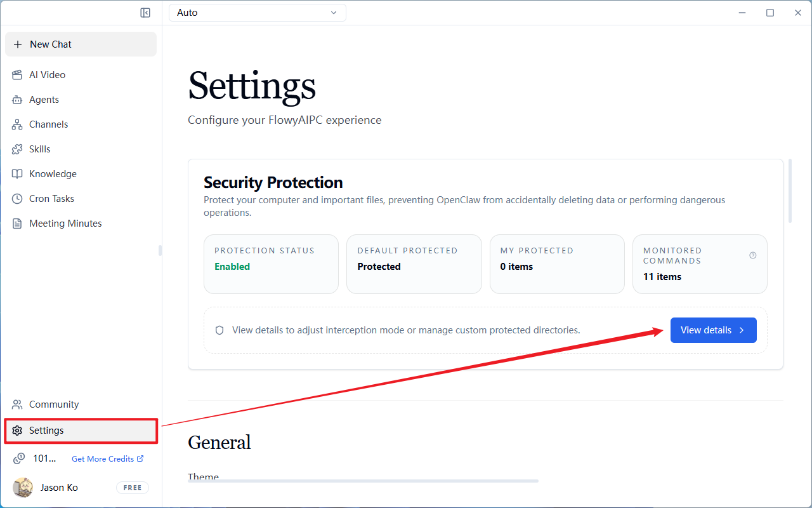Select Settings in the sidebar
This screenshot has width=812, height=508.
pyautogui.click(x=81, y=431)
